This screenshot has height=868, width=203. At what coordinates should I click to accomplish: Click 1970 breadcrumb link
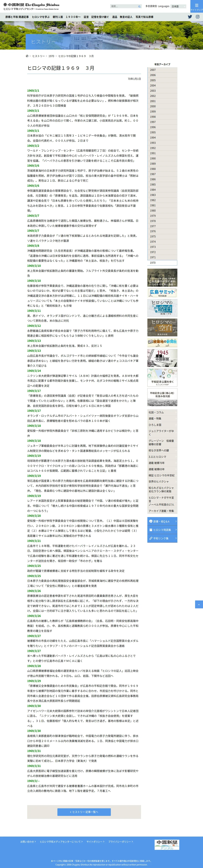pyautogui.click(x=51, y=56)
